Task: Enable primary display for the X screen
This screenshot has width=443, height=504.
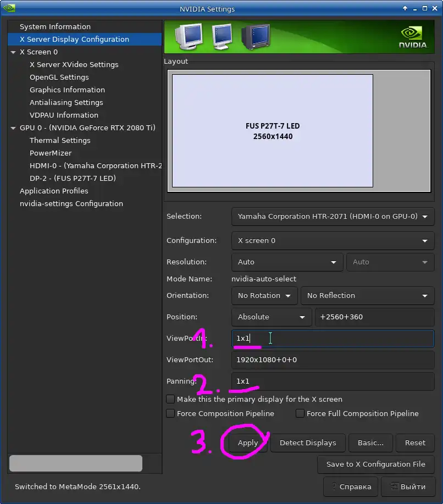Action: [170, 399]
